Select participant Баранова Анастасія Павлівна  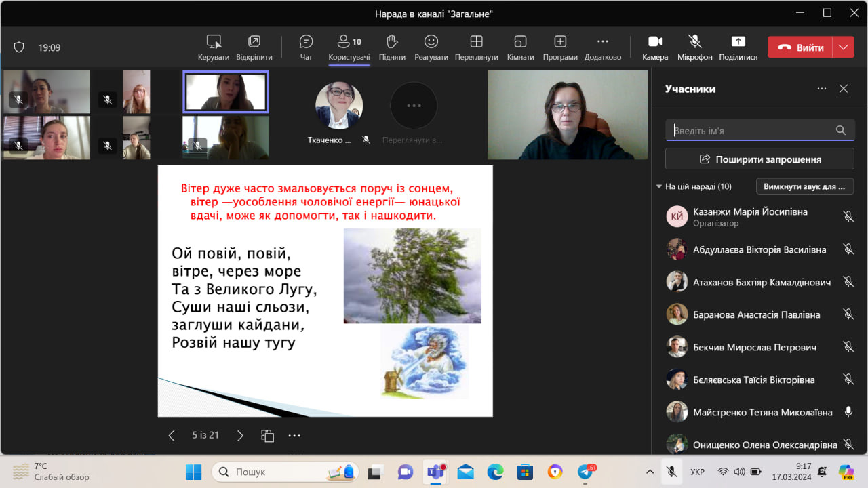(759, 314)
